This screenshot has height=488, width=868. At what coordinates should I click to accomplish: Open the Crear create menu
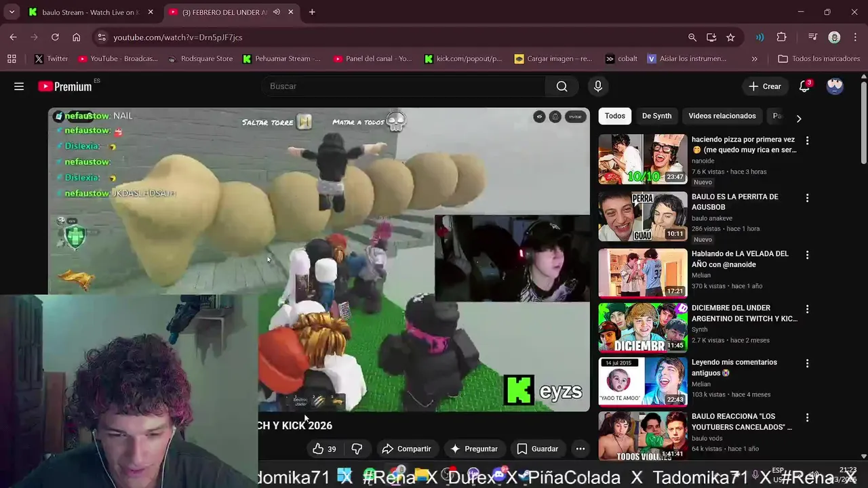(x=764, y=86)
